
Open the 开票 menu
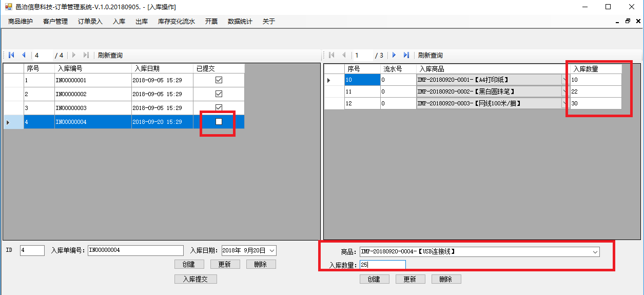pos(211,22)
